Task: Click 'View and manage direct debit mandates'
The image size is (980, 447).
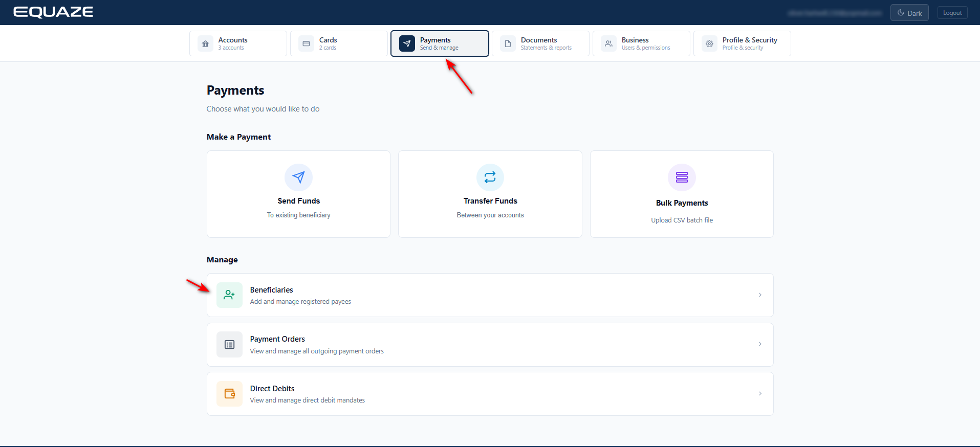Action: (307, 400)
